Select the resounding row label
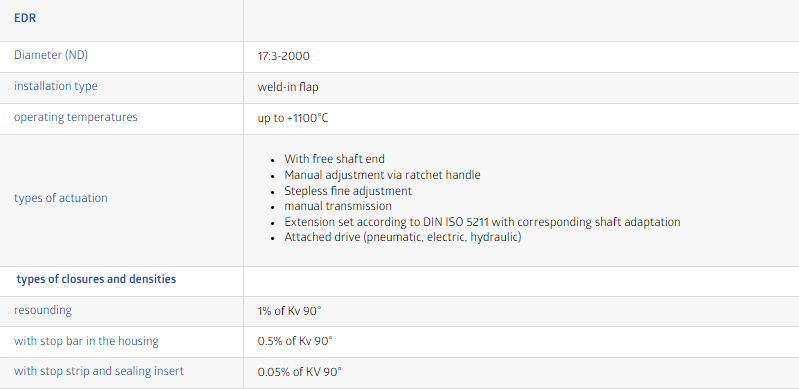 tap(43, 310)
